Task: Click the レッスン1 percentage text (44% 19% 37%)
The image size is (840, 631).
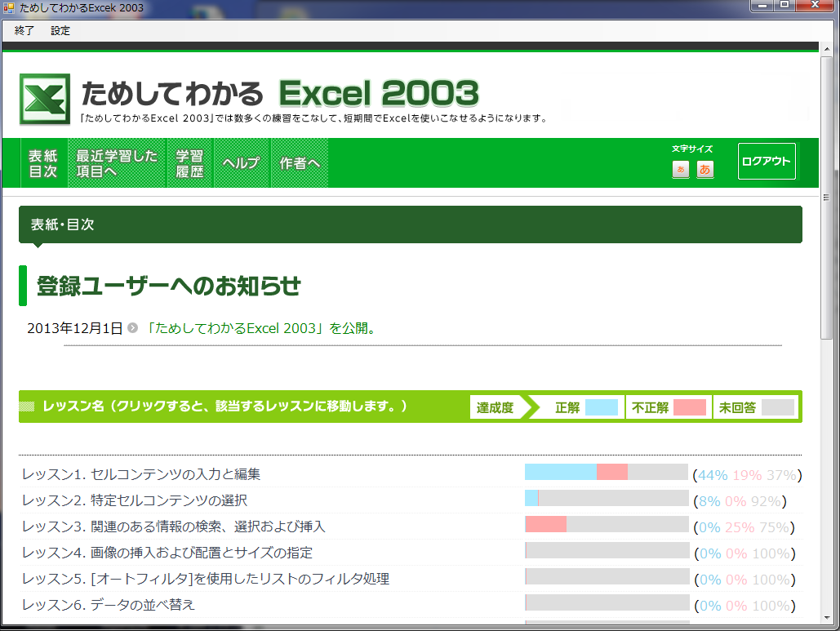Action: click(747, 475)
